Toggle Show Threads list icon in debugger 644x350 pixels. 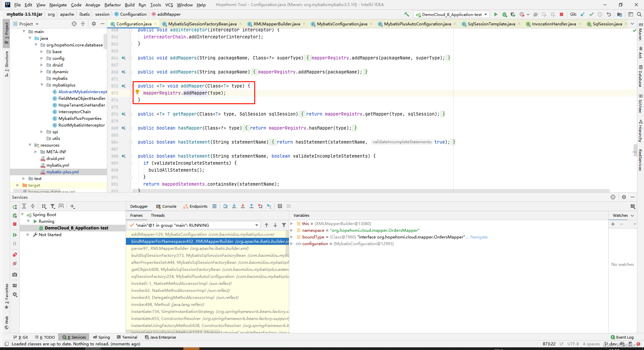coord(214,206)
